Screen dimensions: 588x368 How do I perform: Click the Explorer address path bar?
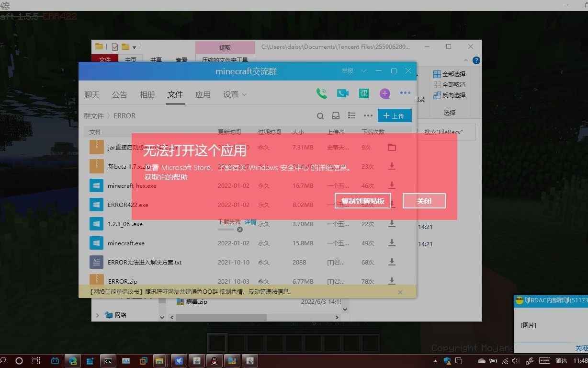tap(336, 47)
